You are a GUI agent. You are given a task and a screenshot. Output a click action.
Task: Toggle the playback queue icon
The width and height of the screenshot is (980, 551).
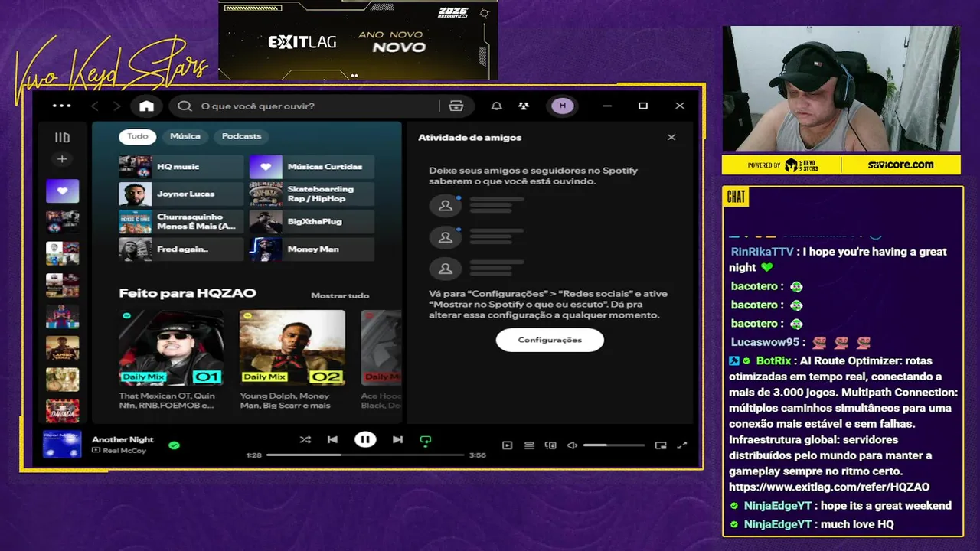[529, 445]
